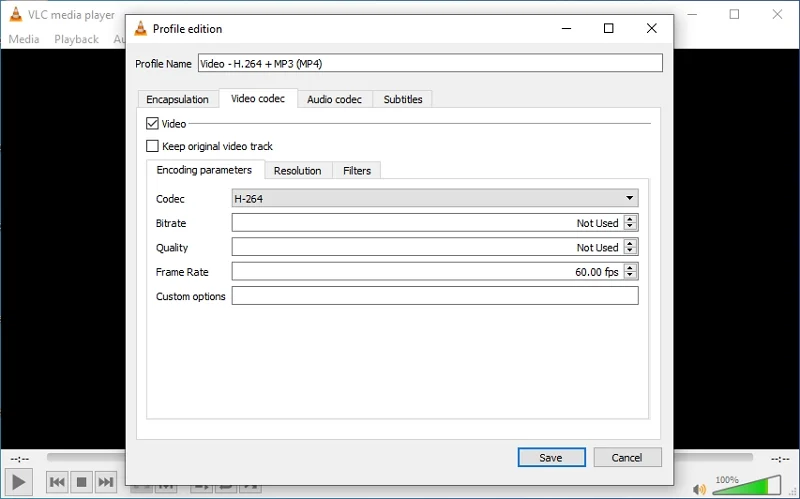Click the Custom options input field
The image size is (800, 499).
click(x=435, y=295)
